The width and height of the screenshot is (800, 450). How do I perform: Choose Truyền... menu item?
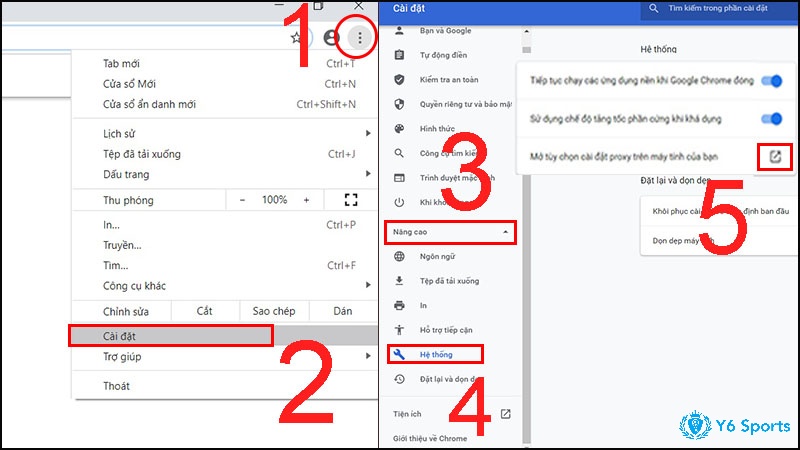224,245
